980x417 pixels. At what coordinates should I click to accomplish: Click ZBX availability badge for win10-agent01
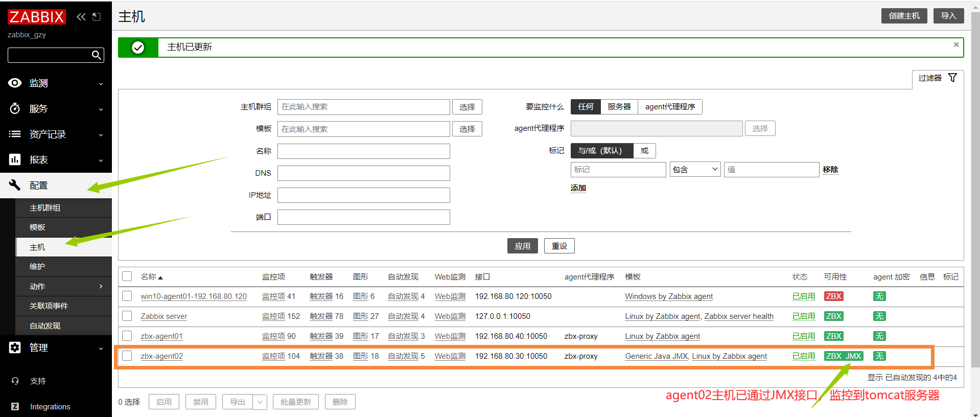coord(833,296)
